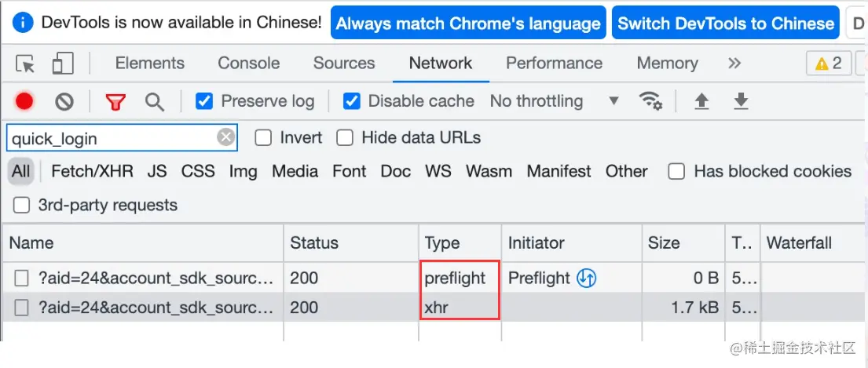Expand more DevTools tabs chevron
Viewport: 868px width, 368px height.
click(x=734, y=64)
